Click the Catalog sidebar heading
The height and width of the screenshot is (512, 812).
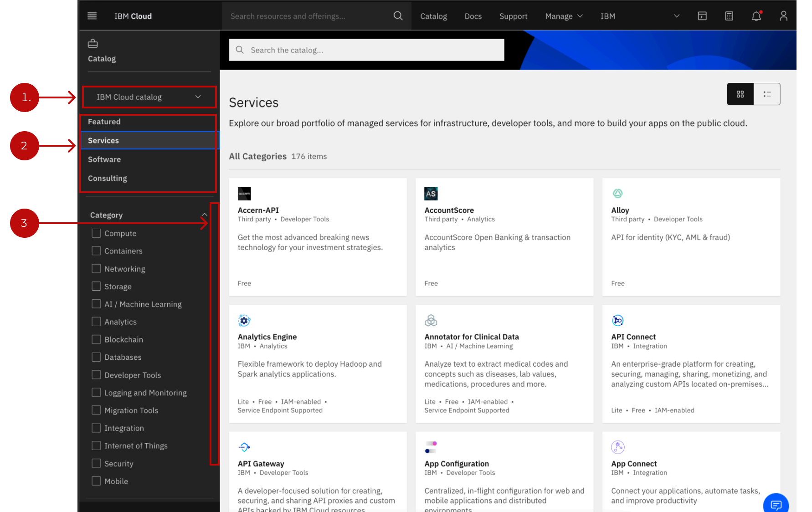(x=102, y=59)
